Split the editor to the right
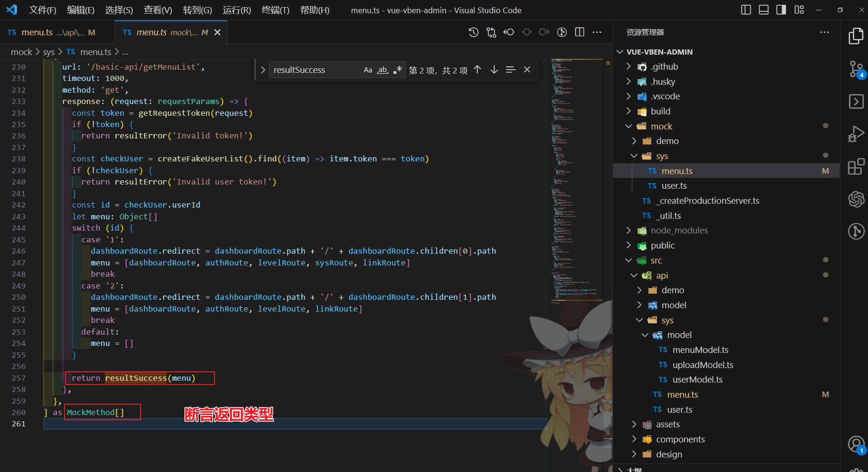This screenshot has width=868, height=472. pos(580,32)
